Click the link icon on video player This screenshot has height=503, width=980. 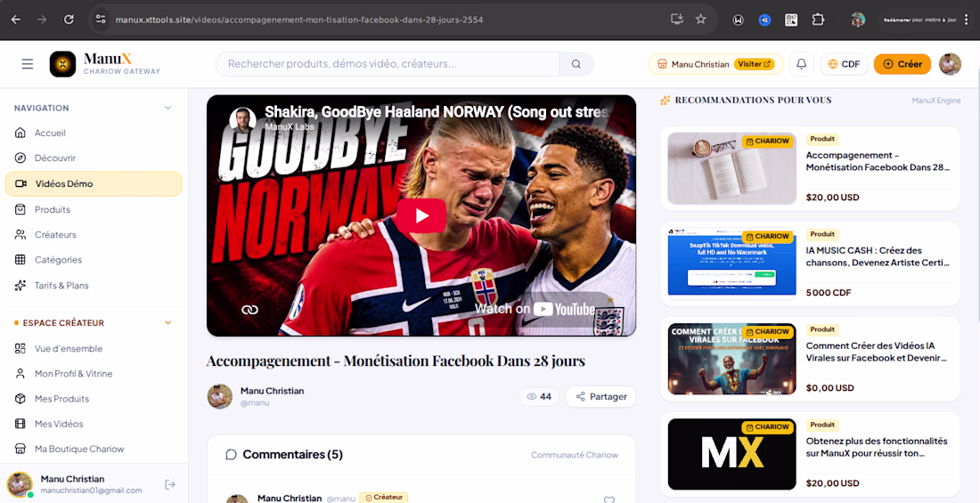click(250, 310)
